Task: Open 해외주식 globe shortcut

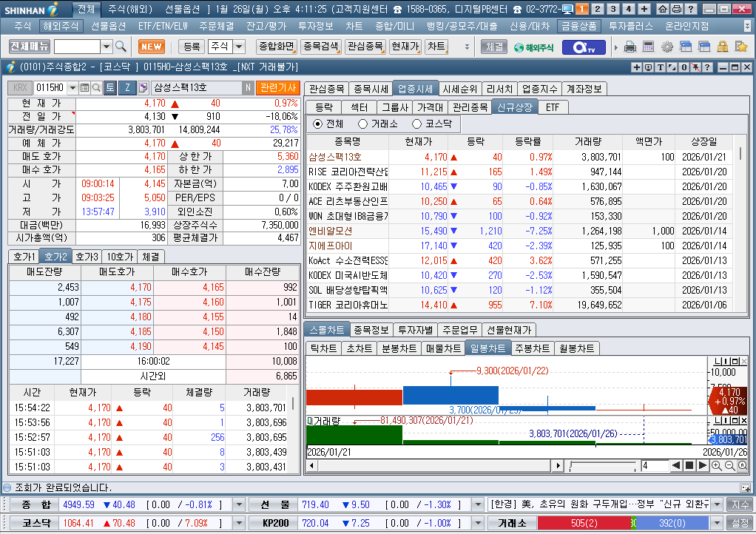Action: (x=534, y=47)
